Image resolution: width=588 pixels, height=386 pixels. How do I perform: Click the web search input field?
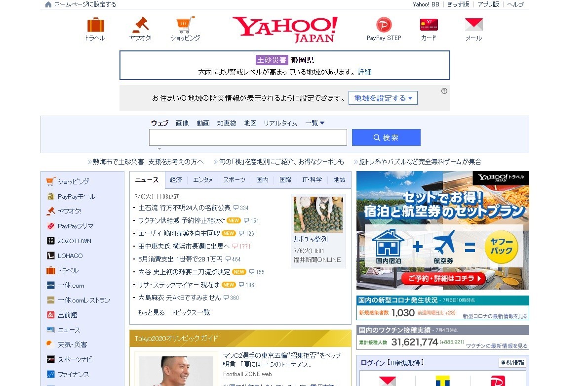pyautogui.click(x=248, y=137)
